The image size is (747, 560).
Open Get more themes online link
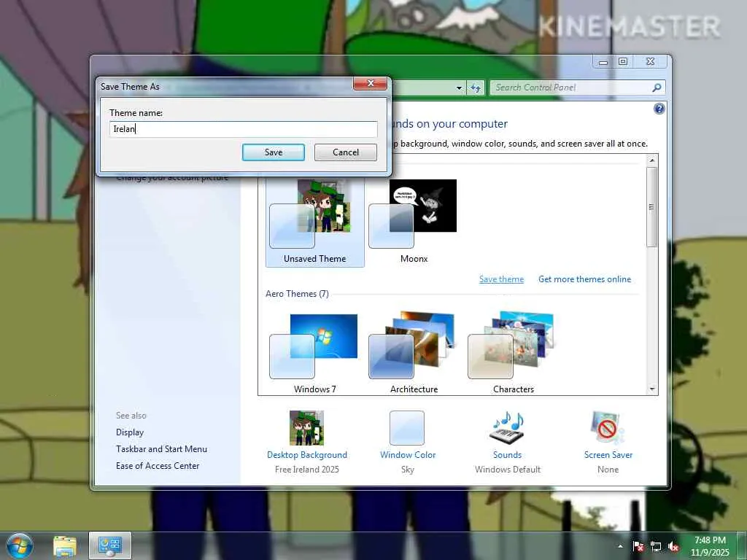(584, 279)
